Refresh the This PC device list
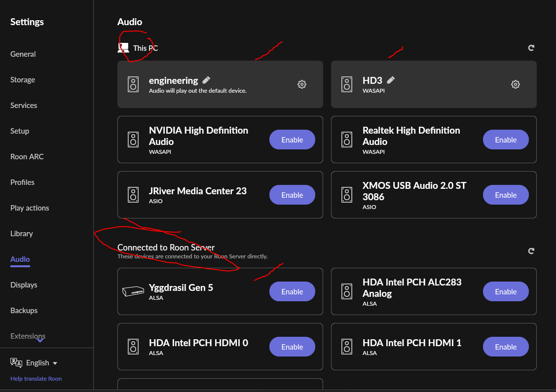 click(x=531, y=48)
